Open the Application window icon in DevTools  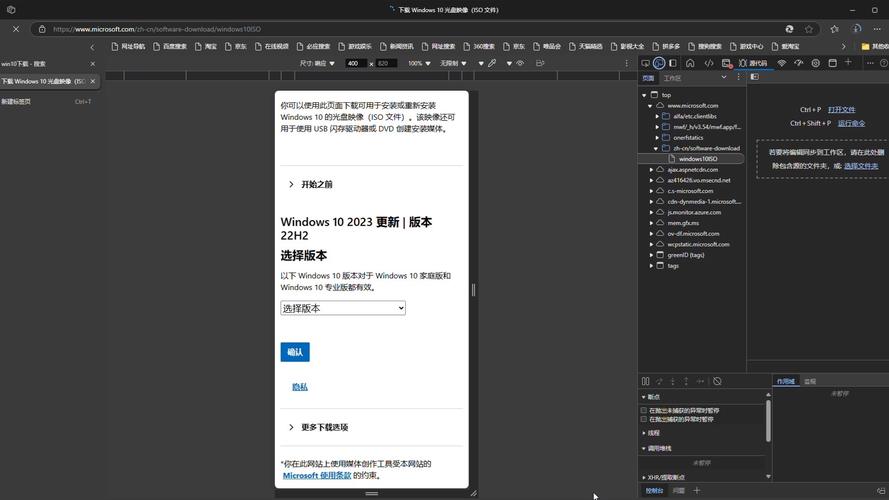coord(832,63)
